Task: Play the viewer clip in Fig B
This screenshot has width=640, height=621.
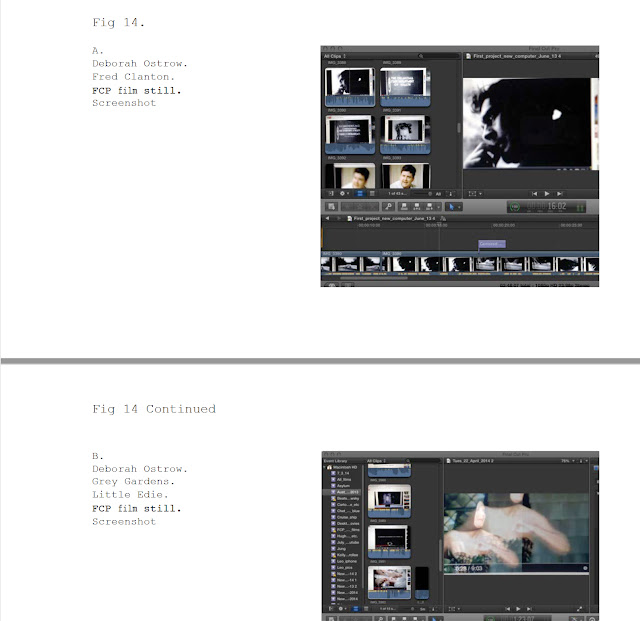Action: (518, 609)
